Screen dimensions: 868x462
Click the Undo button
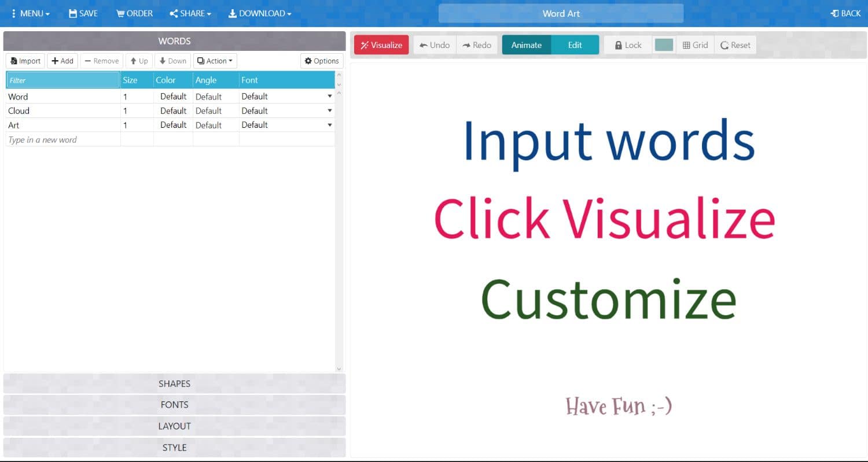click(x=435, y=45)
